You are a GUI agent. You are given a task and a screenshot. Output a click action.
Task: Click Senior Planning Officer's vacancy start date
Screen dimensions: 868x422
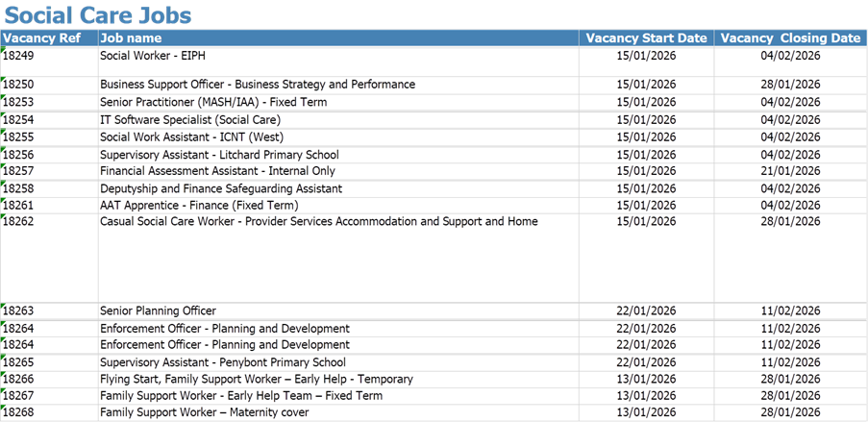tap(646, 310)
